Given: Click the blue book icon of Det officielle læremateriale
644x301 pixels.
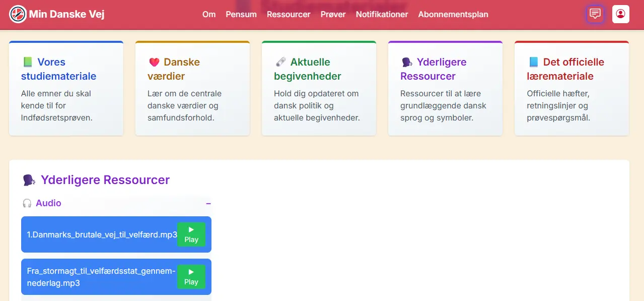Looking at the screenshot, I should coord(533,63).
